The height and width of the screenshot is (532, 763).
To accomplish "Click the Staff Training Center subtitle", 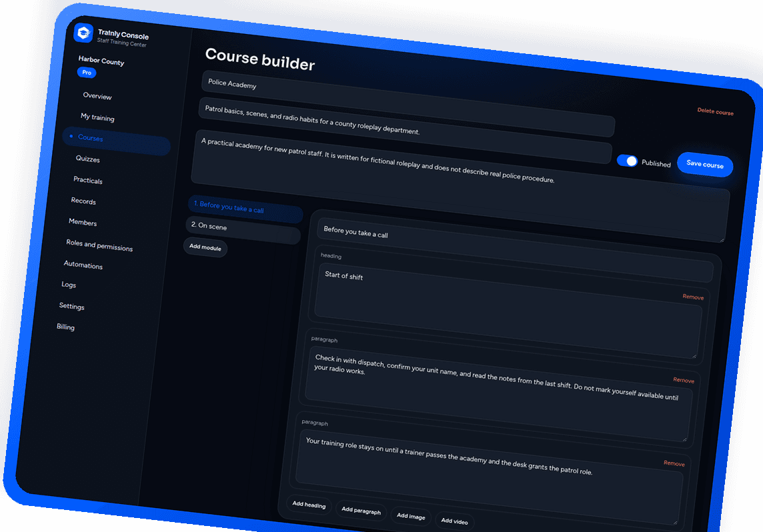I will pyautogui.click(x=121, y=43).
